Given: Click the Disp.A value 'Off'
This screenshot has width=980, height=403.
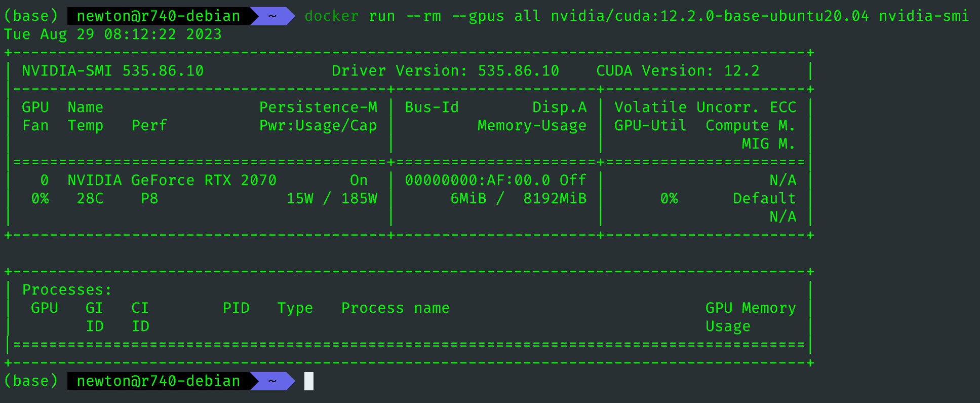Looking at the screenshot, I should (x=573, y=180).
